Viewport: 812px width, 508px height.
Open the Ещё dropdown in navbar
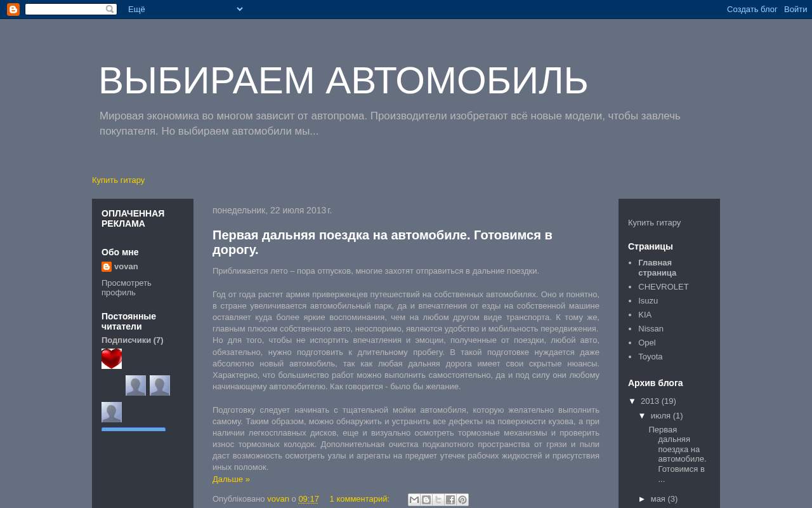(185, 9)
